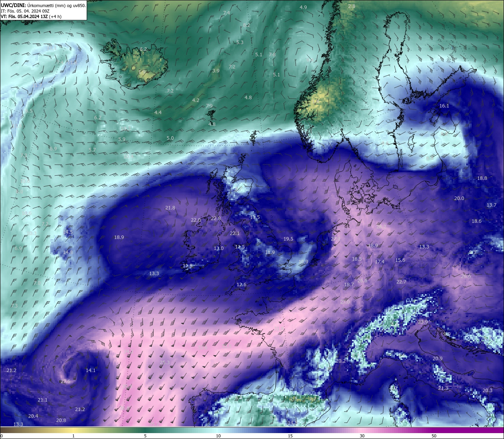Screen dimensions: 504x439
Task: Click the 12.6 value label
Action: click(x=241, y=285)
